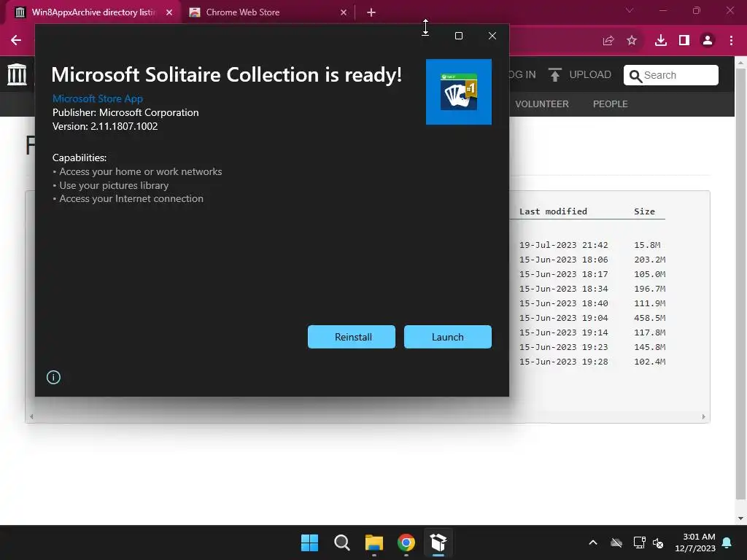Click the Solitaire Collection app tile image
The height and width of the screenshot is (560, 747).
[x=459, y=92]
